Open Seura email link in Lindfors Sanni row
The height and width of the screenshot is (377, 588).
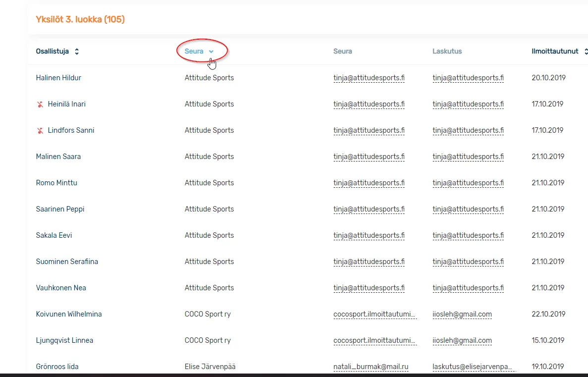point(369,130)
